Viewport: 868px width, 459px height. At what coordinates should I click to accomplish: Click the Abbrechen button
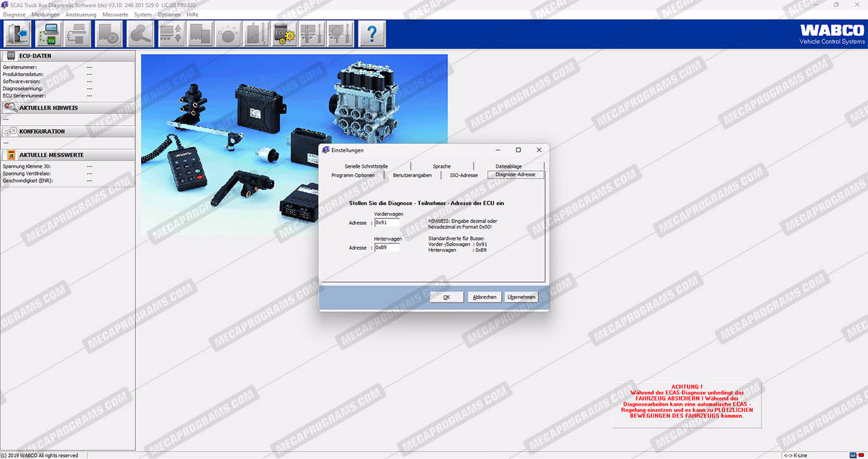pos(485,297)
